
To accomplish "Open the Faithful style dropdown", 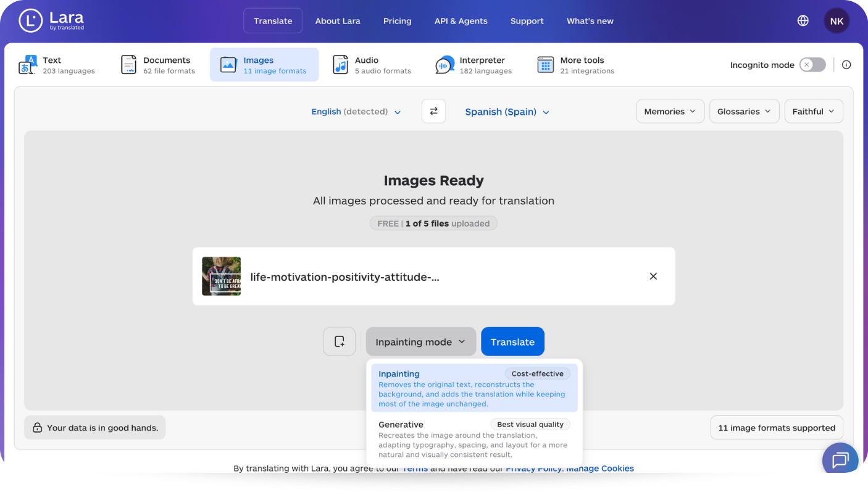I will 813,111.
